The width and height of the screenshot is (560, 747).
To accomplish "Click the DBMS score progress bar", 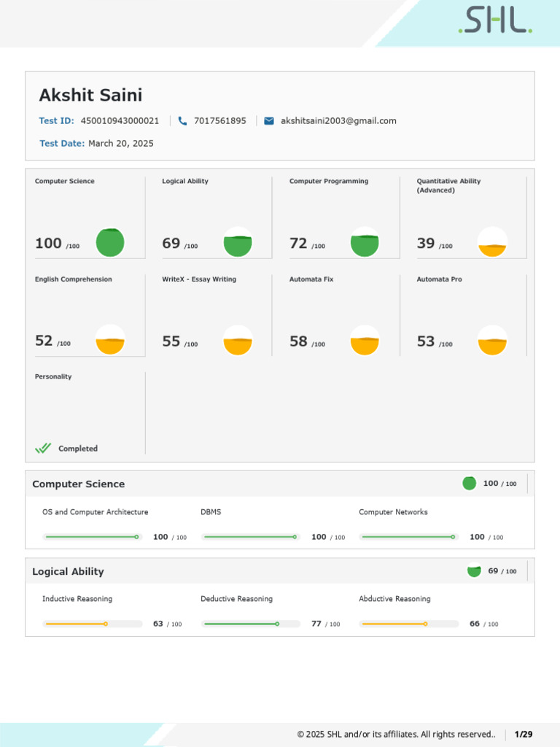I will pyautogui.click(x=251, y=537).
